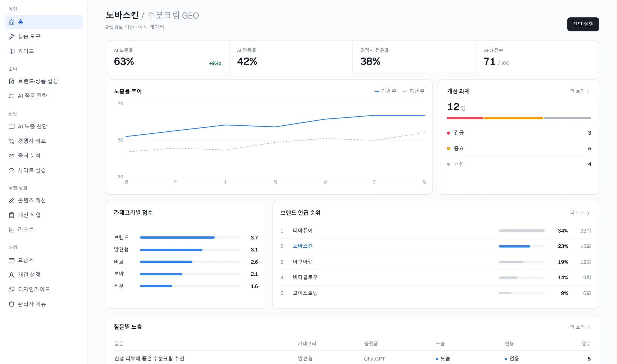Click the orange 중요 segment of task bar
Screen dimensions: 617x364
513,118
